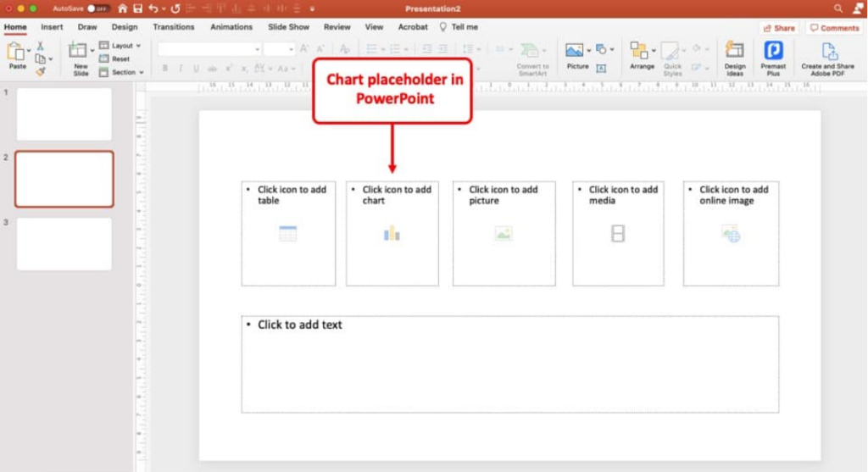Toggle bold formatting
The width and height of the screenshot is (868, 472).
click(165, 69)
